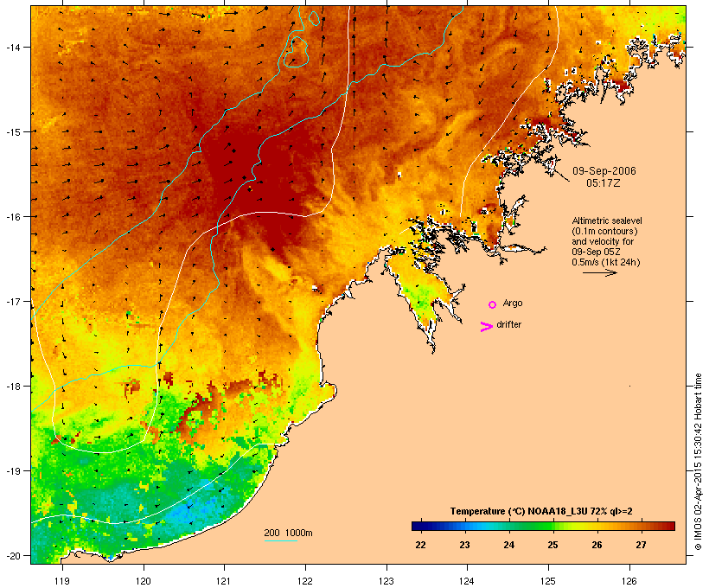
Task: Click the longitude label 120
Action: pos(144,581)
